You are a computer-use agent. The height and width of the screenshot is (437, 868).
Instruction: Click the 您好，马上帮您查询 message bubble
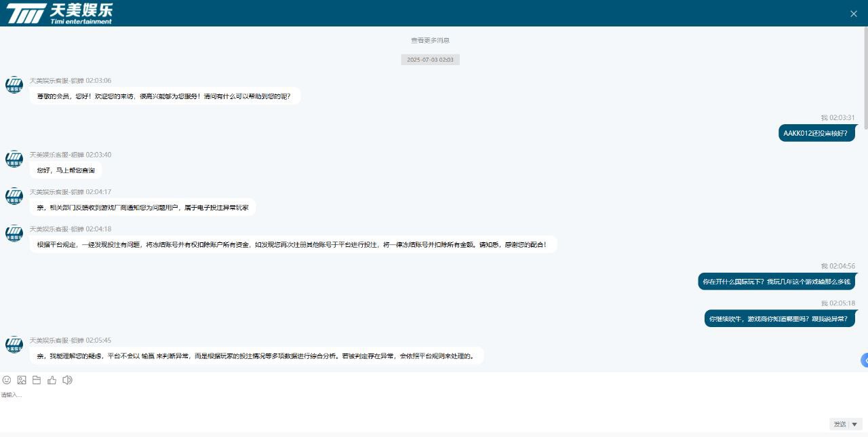click(x=66, y=170)
